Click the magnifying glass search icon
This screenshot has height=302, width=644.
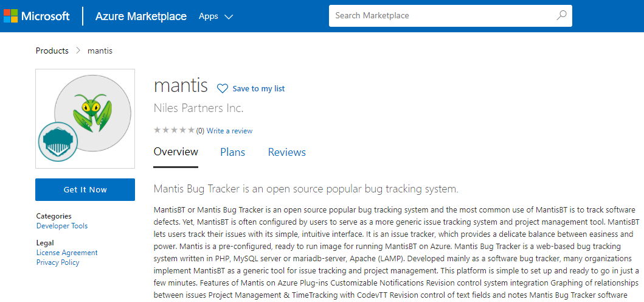pos(561,16)
